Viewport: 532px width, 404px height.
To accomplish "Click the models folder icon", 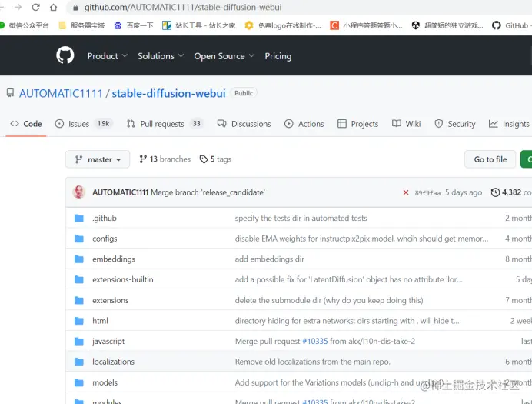I will (79, 382).
